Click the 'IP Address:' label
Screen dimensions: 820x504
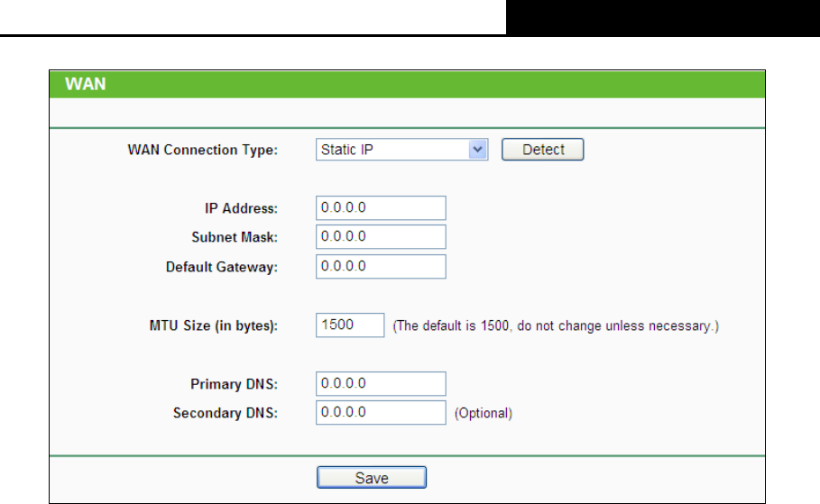[241, 208]
